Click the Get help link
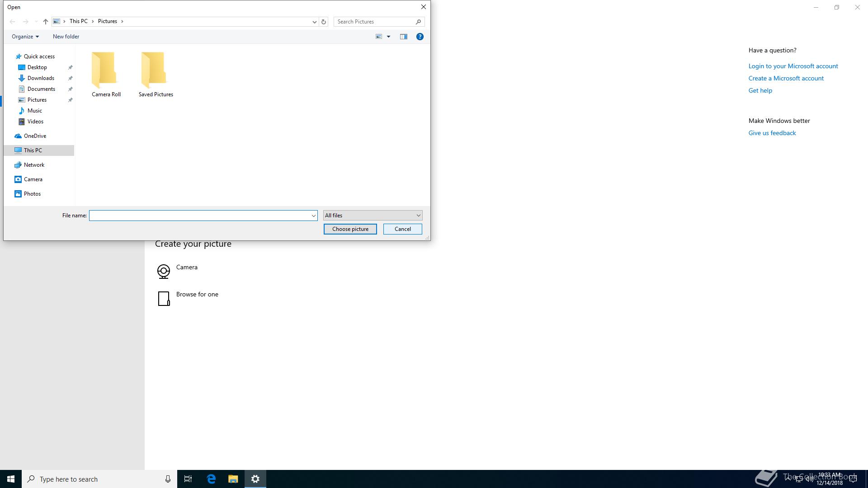The height and width of the screenshot is (488, 868). [760, 90]
